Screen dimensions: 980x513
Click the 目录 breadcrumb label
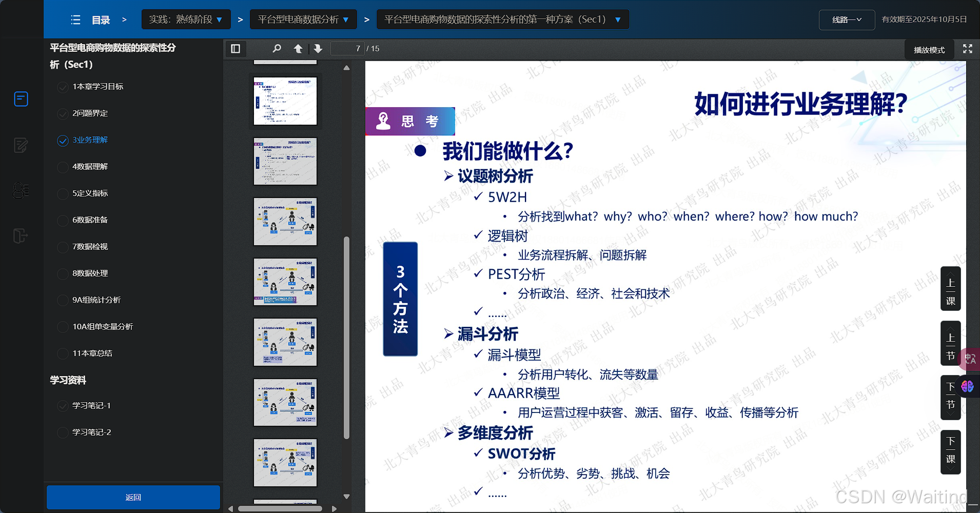click(101, 20)
